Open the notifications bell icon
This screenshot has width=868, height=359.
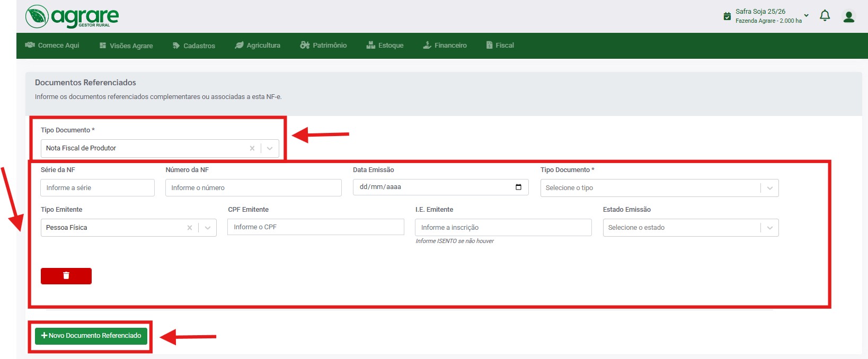click(825, 16)
